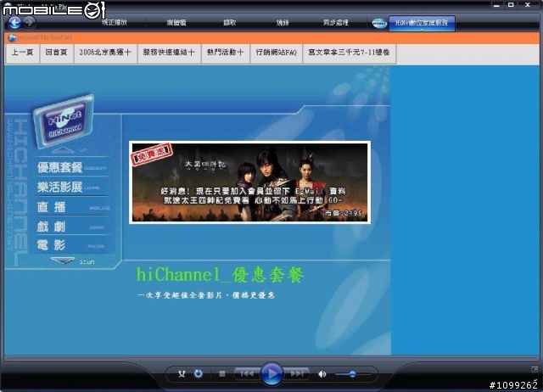
Task: Select 直播 in the side menu
Action: [x=51, y=207]
